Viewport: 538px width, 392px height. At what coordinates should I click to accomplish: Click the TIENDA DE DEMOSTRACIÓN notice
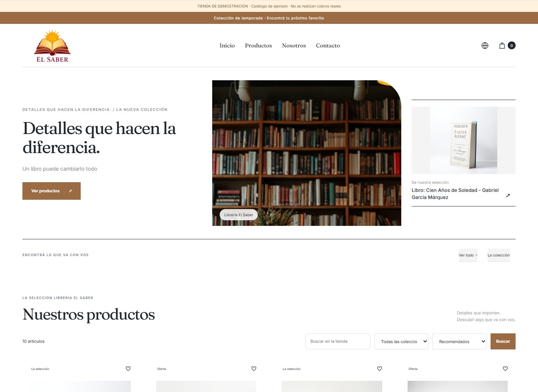269,6
